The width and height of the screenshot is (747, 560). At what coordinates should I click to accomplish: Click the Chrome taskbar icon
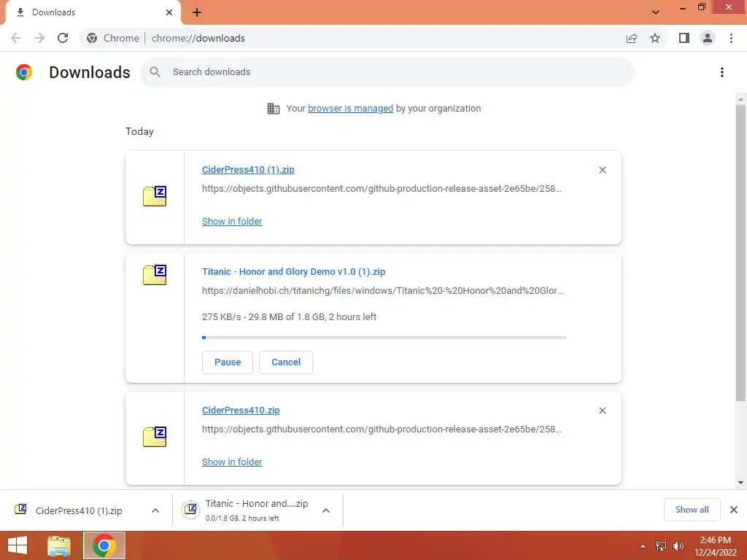pos(104,545)
